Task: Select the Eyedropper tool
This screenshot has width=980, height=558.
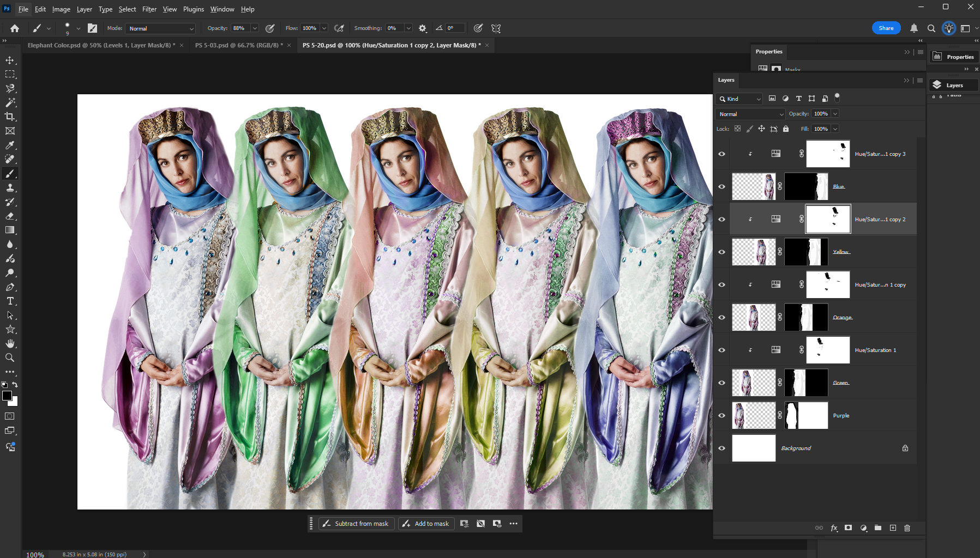Action: pos(10,145)
